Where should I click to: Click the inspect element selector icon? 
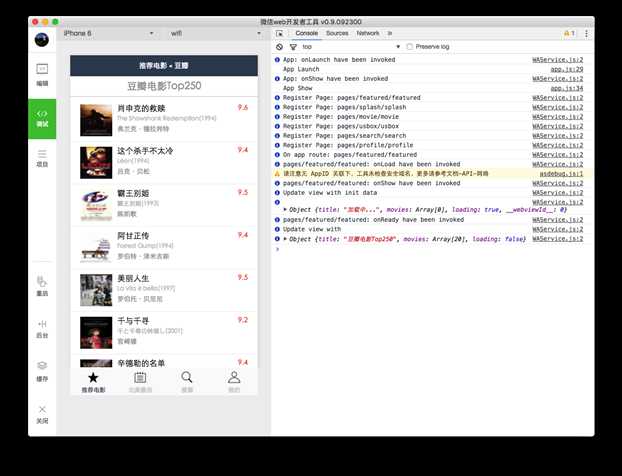point(279,34)
